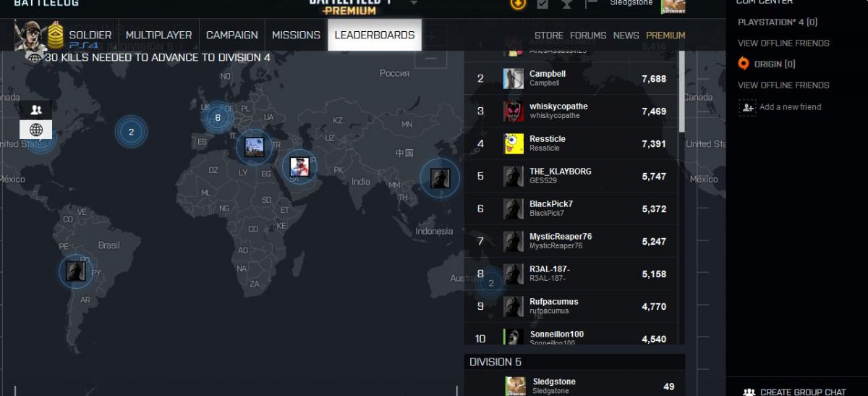The image size is (868, 396).
Task: Click the Add a new friend icon
Action: tap(747, 107)
